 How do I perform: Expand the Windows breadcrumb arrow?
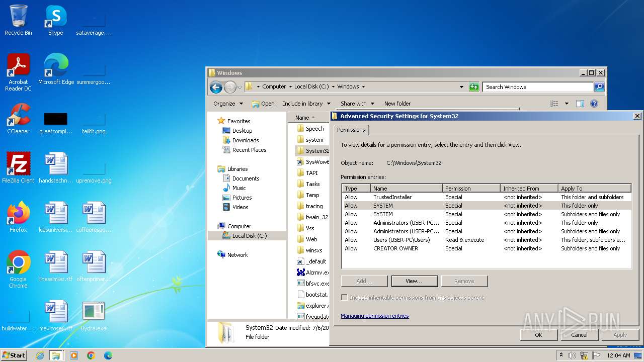(363, 87)
